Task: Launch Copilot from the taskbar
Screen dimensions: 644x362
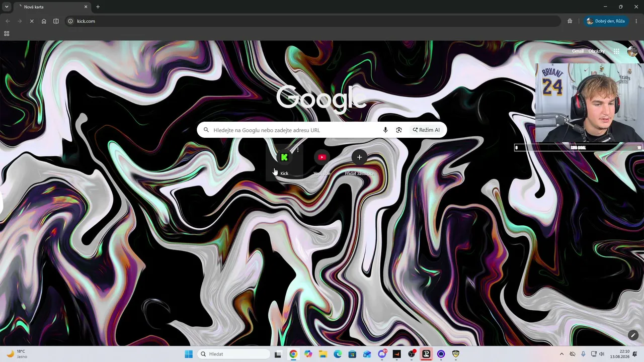Action: click(x=308, y=354)
